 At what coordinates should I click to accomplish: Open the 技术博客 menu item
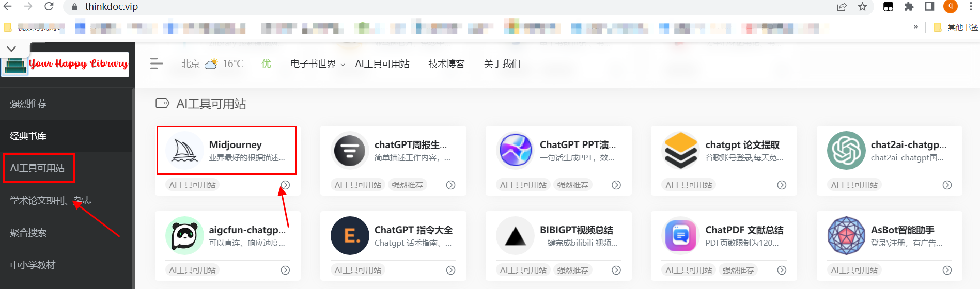pyautogui.click(x=446, y=64)
